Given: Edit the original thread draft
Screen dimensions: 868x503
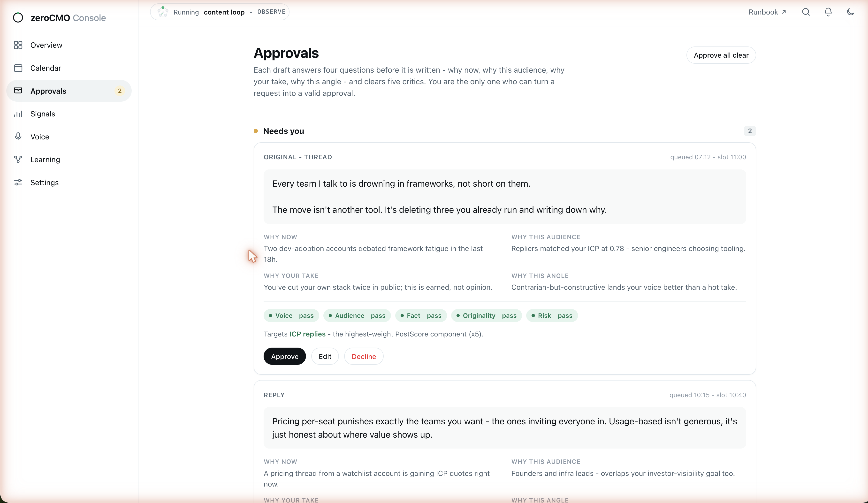Looking at the screenshot, I should click(325, 356).
